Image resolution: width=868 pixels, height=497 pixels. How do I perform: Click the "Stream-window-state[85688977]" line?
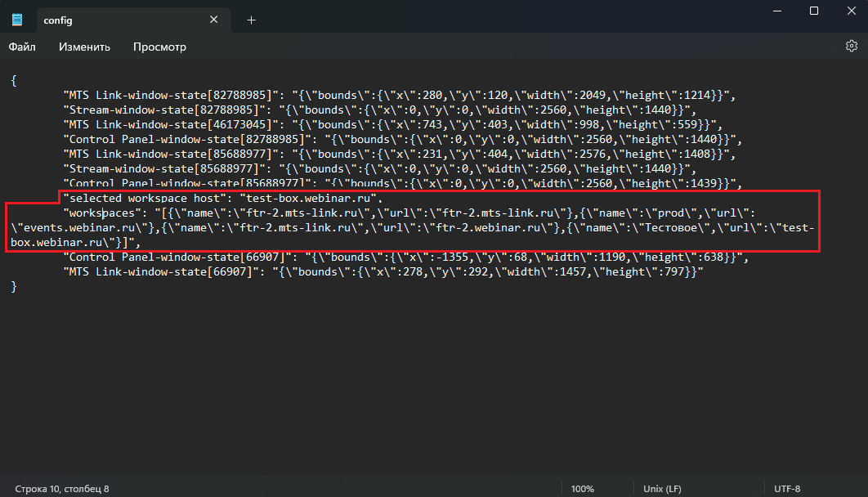click(x=380, y=169)
